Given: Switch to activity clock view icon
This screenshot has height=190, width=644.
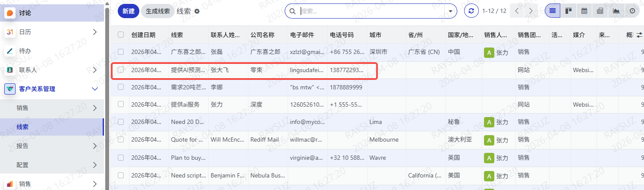Looking at the screenshot, I should (x=632, y=11).
